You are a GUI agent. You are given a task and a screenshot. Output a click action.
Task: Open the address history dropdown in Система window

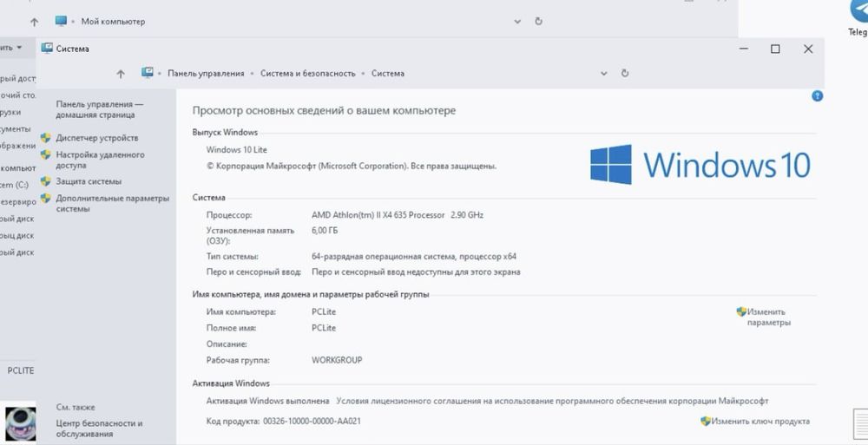[604, 73]
